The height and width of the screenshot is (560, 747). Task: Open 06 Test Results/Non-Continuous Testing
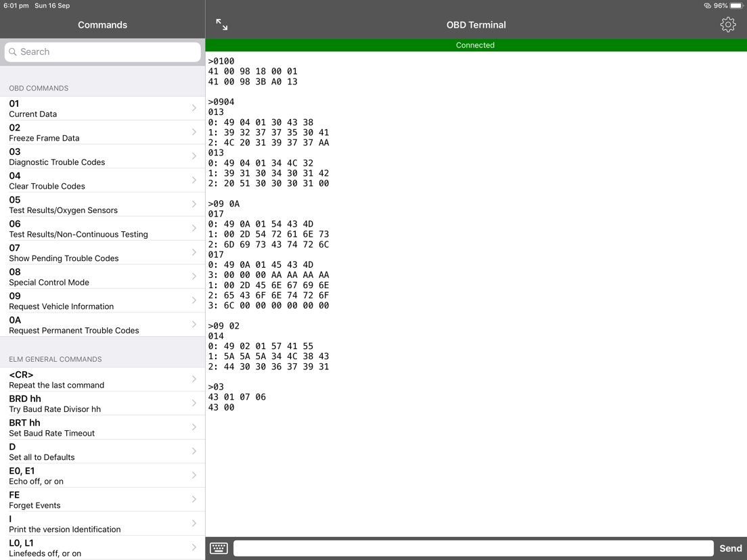102,229
